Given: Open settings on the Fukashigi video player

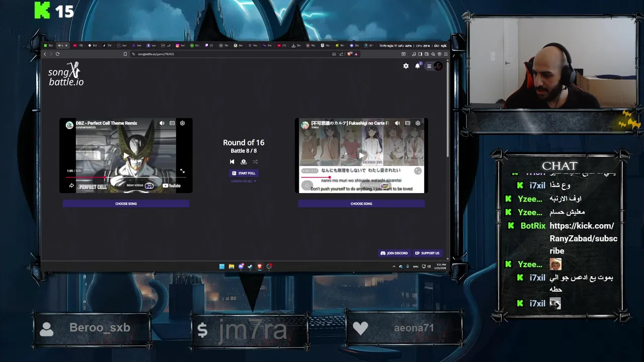Looking at the screenshot, I should (x=418, y=123).
